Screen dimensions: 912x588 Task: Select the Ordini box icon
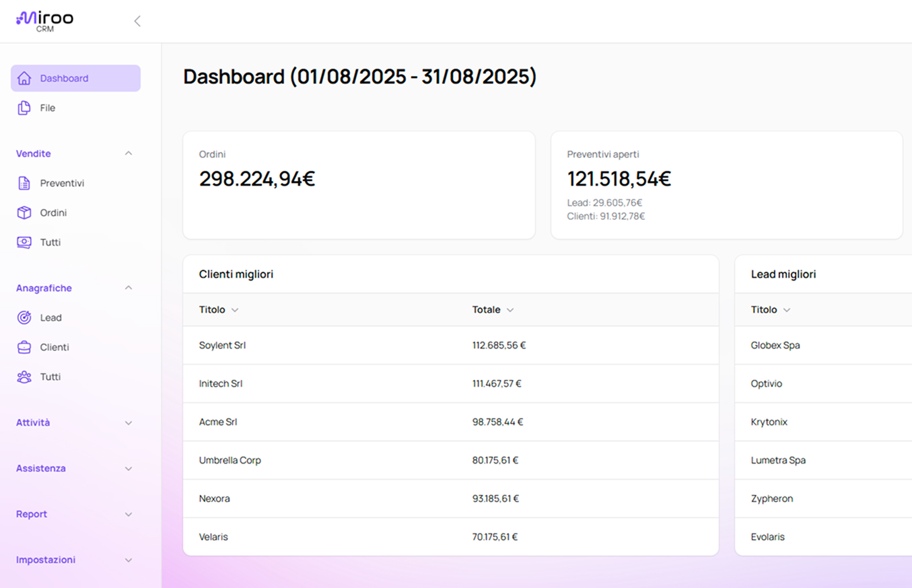click(24, 213)
